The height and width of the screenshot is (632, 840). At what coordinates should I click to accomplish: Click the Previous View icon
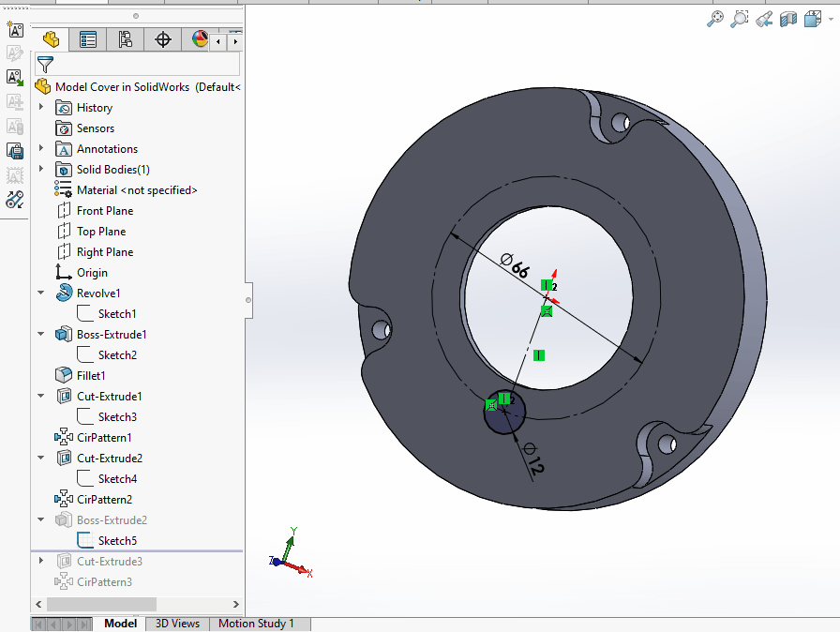coord(764,19)
